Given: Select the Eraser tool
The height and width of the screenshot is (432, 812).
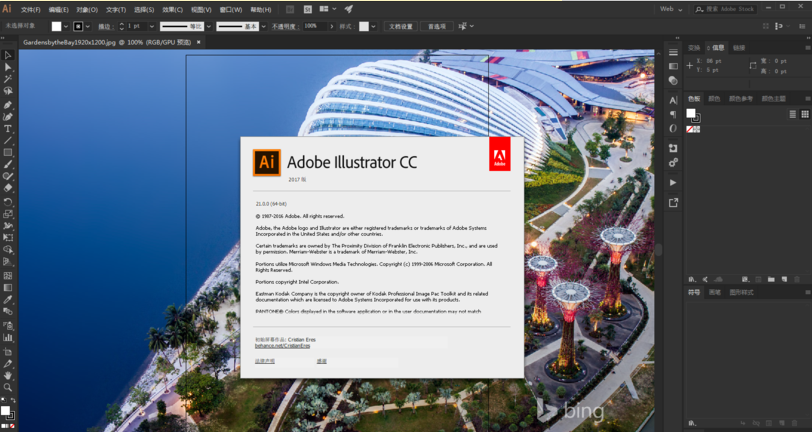Looking at the screenshot, I should (x=8, y=188).
